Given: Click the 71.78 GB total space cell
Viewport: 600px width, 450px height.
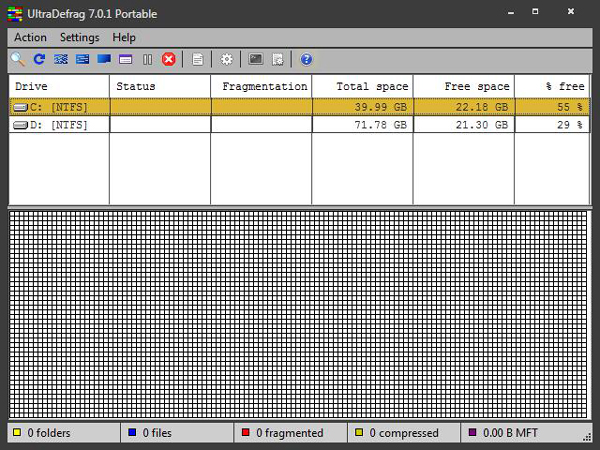Looking at the screenshot, I should coord(362,125).
